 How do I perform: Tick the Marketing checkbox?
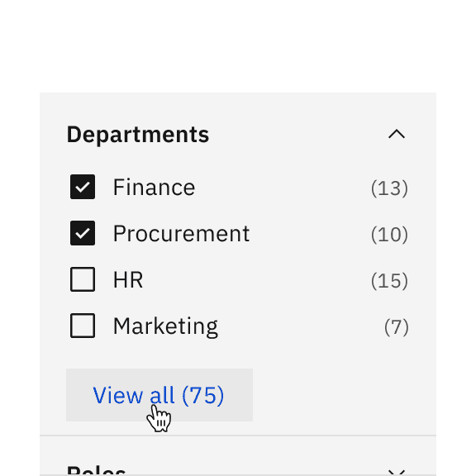[83, 326]
